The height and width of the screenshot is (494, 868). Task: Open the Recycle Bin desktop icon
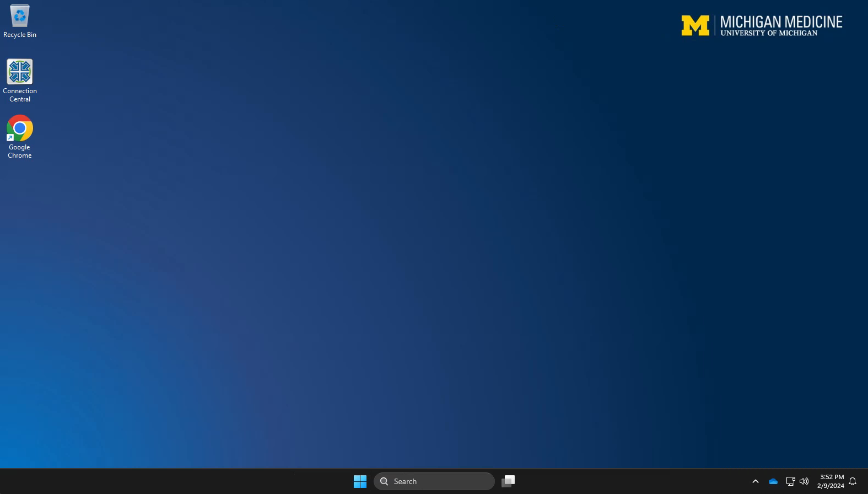point(20,15)
